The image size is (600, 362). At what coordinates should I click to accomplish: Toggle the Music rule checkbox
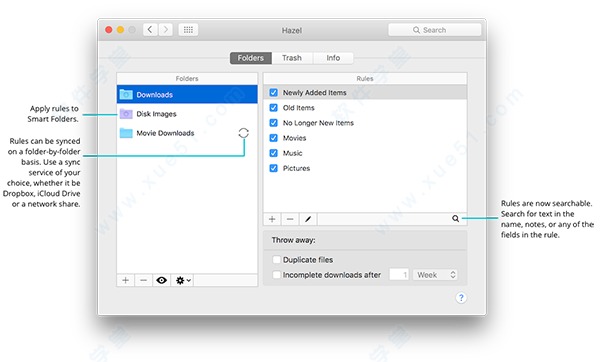click(274, 153)
